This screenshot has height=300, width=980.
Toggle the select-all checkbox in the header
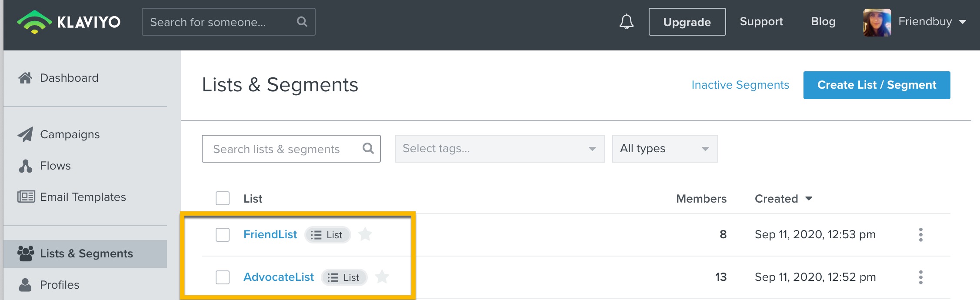tap(223, 198)
